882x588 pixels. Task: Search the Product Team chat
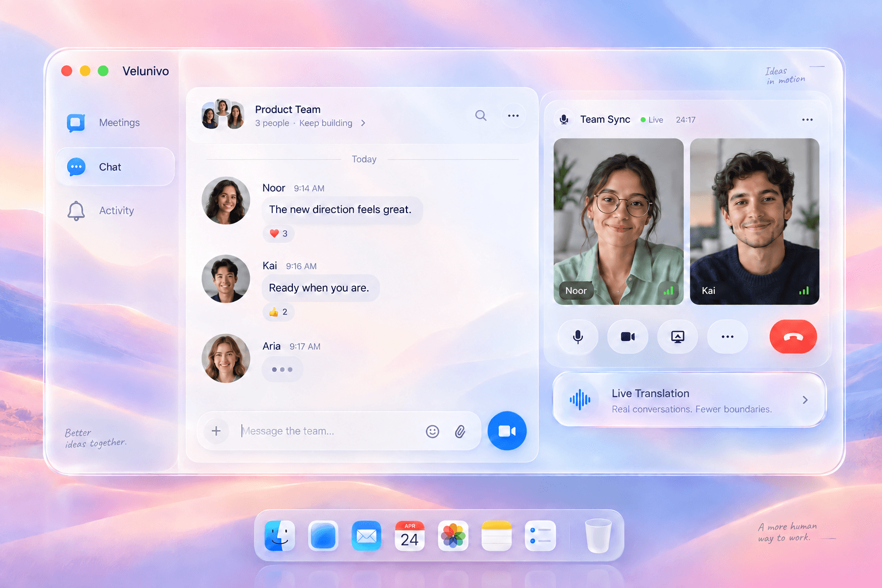tap(481, 115)
